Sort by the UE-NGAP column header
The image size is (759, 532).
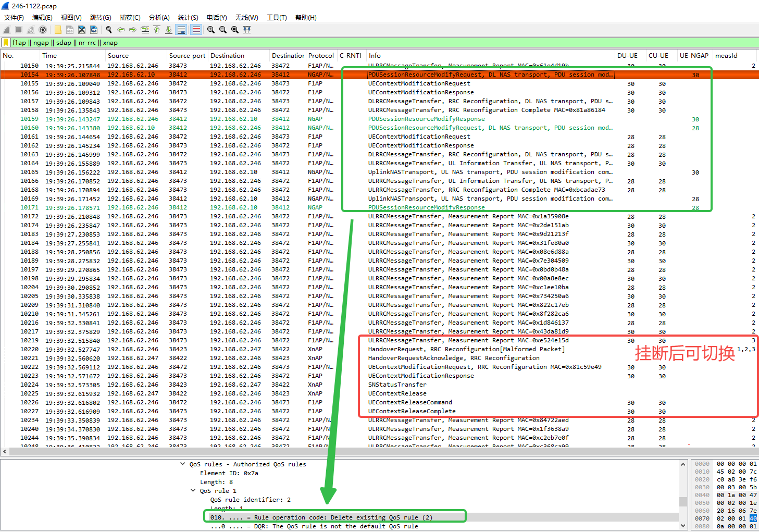694,56
